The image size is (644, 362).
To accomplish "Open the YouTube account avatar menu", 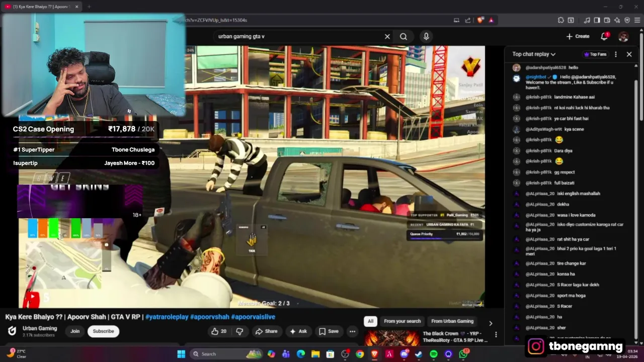I will point(623,36).
